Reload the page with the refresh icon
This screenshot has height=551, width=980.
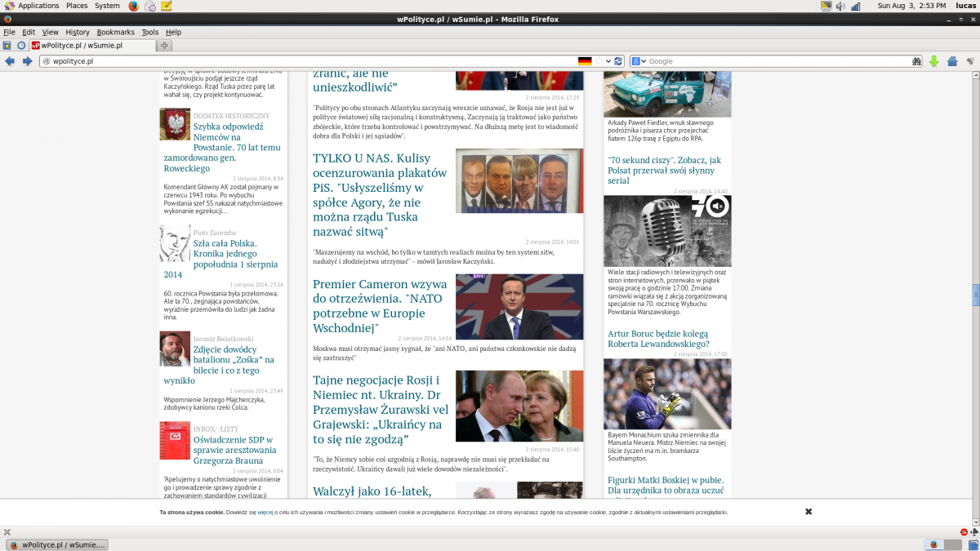619,61
